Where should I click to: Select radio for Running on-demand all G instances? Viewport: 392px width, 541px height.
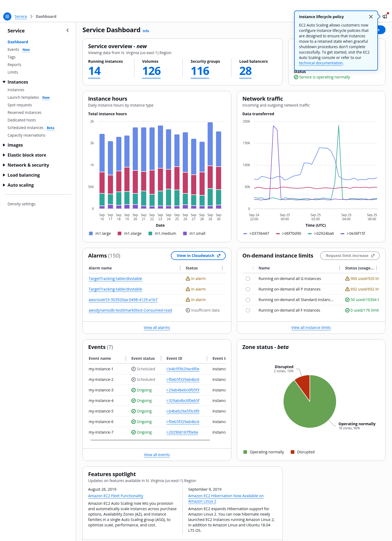248,279
